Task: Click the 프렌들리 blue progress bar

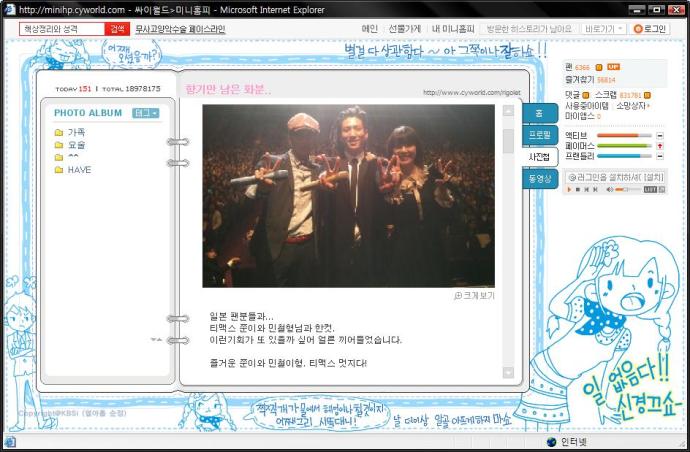Action: point(624,156)
